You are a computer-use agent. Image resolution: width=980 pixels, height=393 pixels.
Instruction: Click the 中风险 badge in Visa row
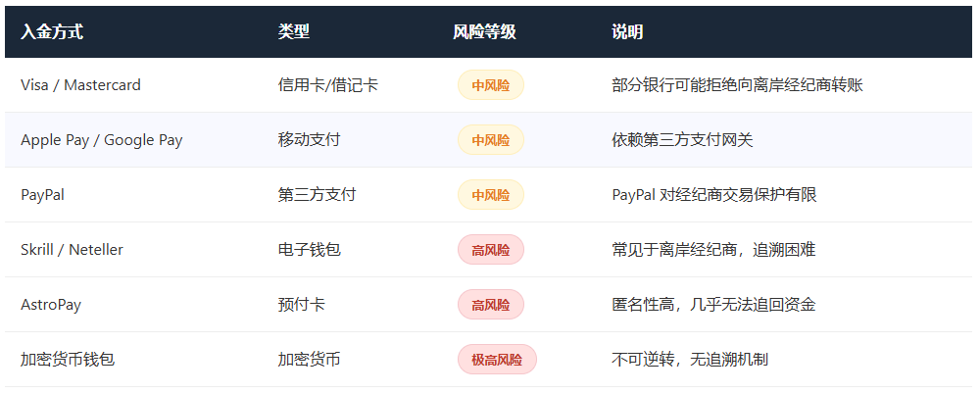(x=491, y=85)
